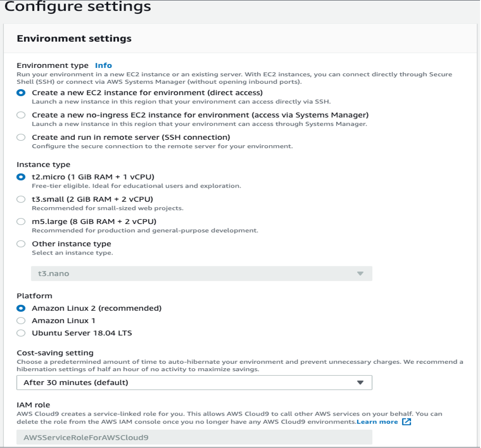Click the Info link beside Environment type
Viewport: 481px width, 448px height.
102,65
